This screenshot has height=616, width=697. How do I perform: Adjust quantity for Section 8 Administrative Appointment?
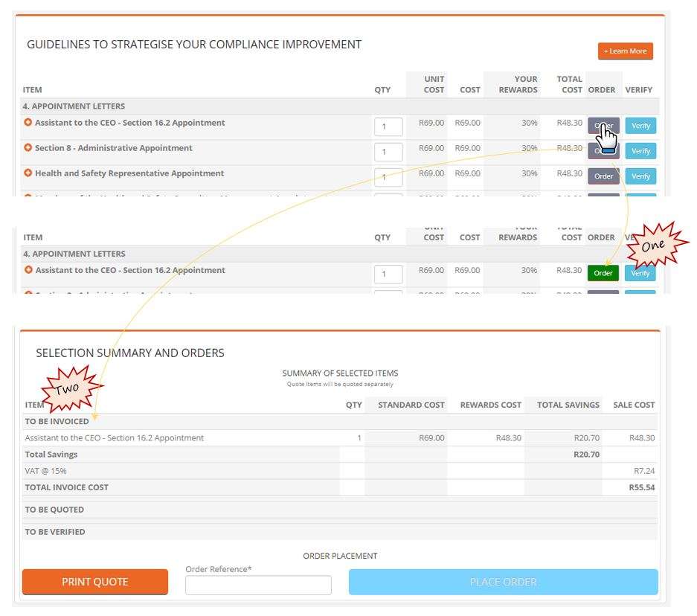pos(390,152)
